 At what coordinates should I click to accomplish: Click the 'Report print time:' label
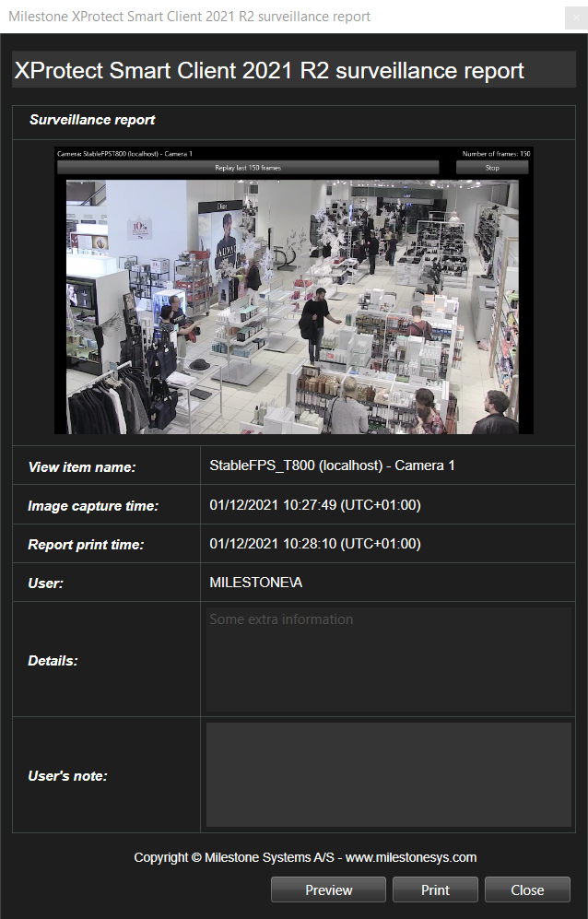(x=86, y=545)
